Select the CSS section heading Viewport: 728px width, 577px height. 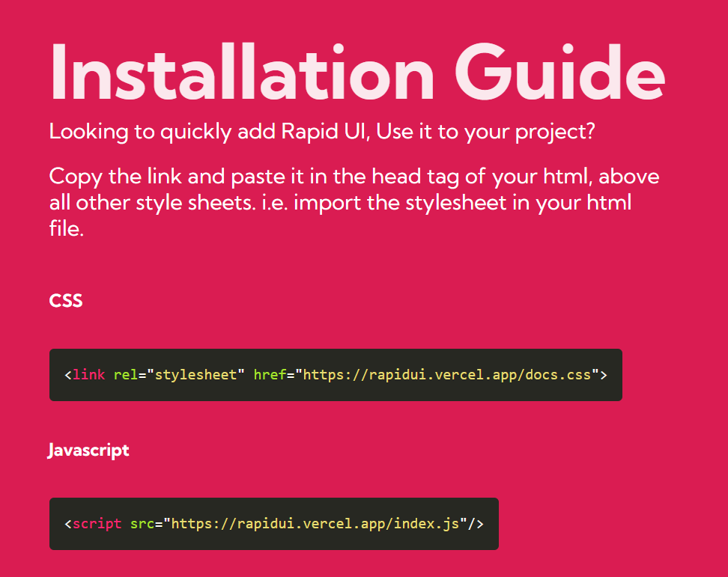(x=65, y=300)
